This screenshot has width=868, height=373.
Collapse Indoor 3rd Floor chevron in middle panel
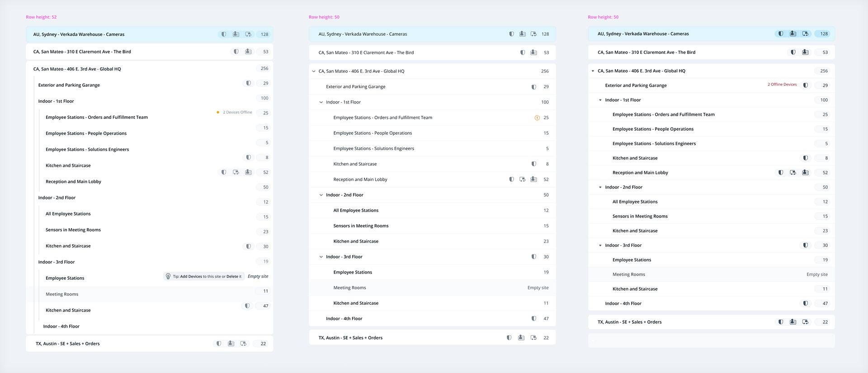point(321,257)
